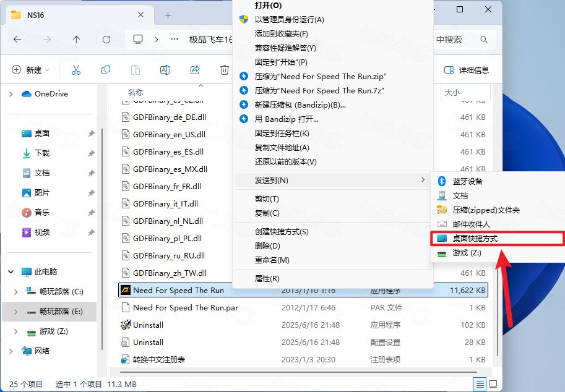The height and width of the screenshot is (392, 565).
Task: Click 新建压缩包 (Bandizip)(B)...
Action: (300, 105)
